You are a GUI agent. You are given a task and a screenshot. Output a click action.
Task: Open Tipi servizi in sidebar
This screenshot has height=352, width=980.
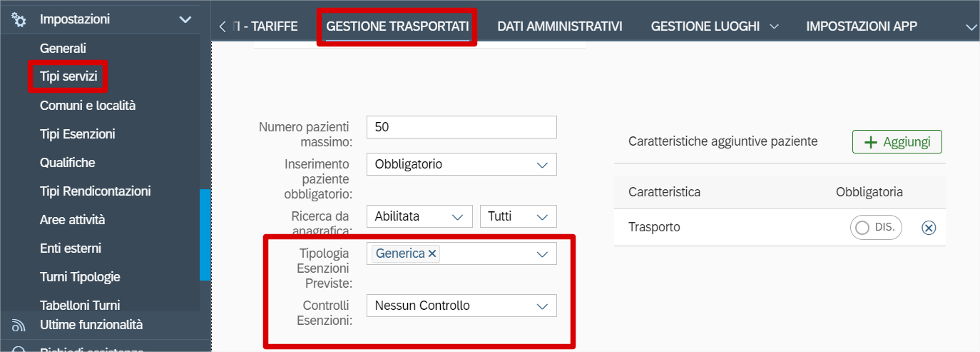tap(68, 76)
